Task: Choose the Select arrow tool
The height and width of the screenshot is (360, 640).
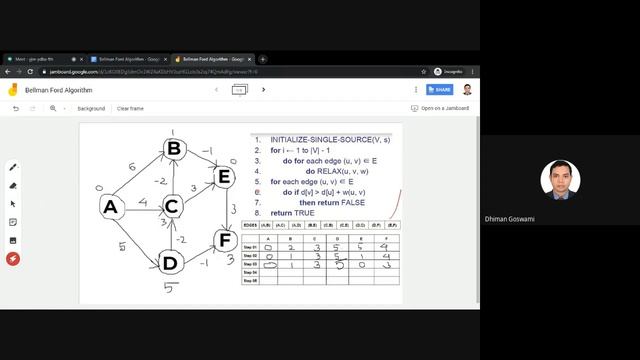Action: click(13, 204)
